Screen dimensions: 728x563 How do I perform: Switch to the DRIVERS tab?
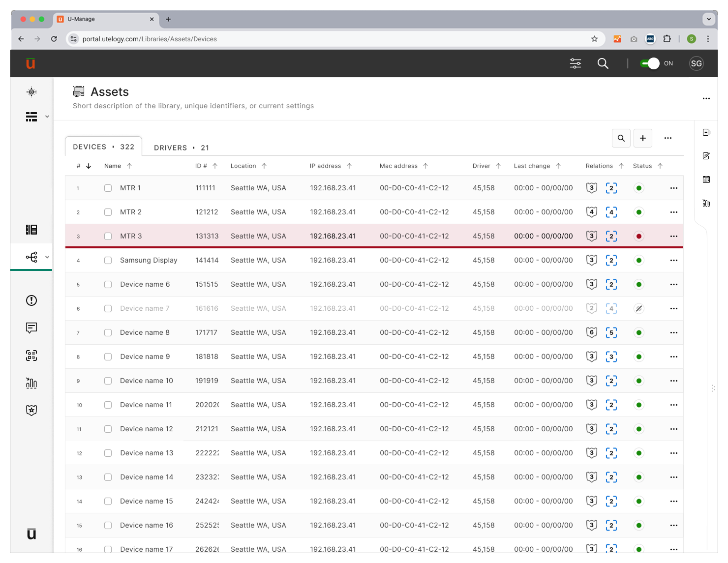point(182,148)
